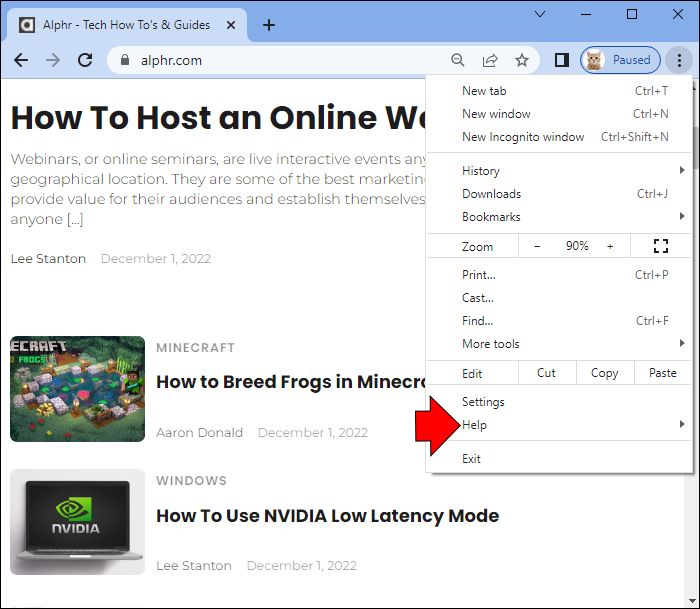Expand the Bookmarks submenu
The height and width of the screenshot is (609, 700).
pyautogui.click(x=559, y=217)
